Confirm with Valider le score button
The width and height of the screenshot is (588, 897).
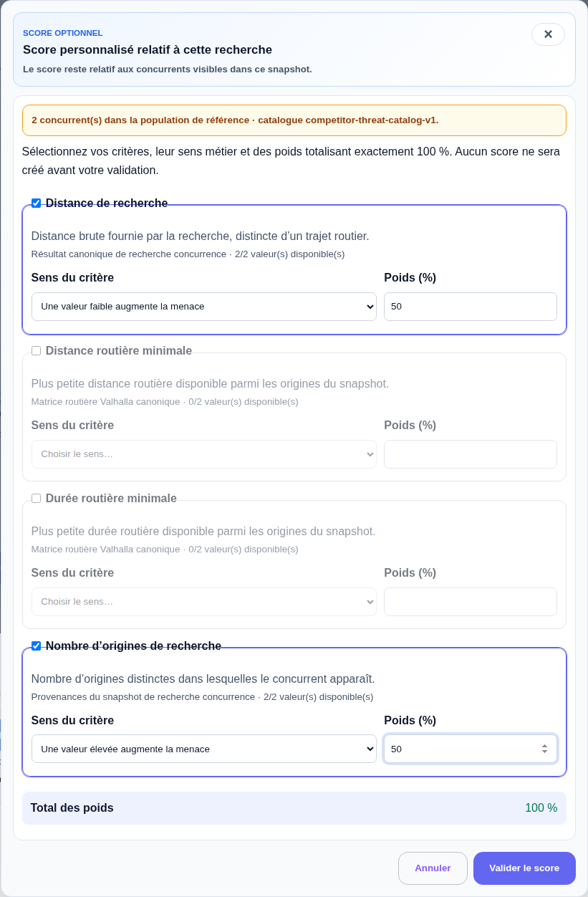pos(524,868)
